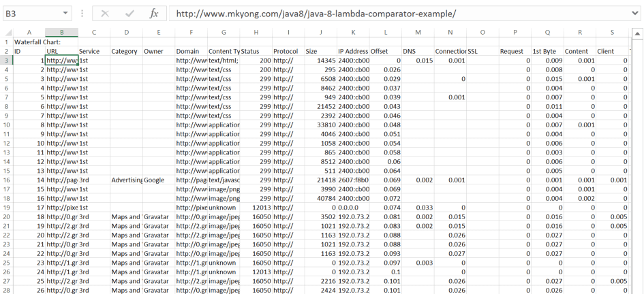Image resolution: width=644 pixels, height=294 pixels.
Task: Select row 1 header
Action: coord(7,42)
